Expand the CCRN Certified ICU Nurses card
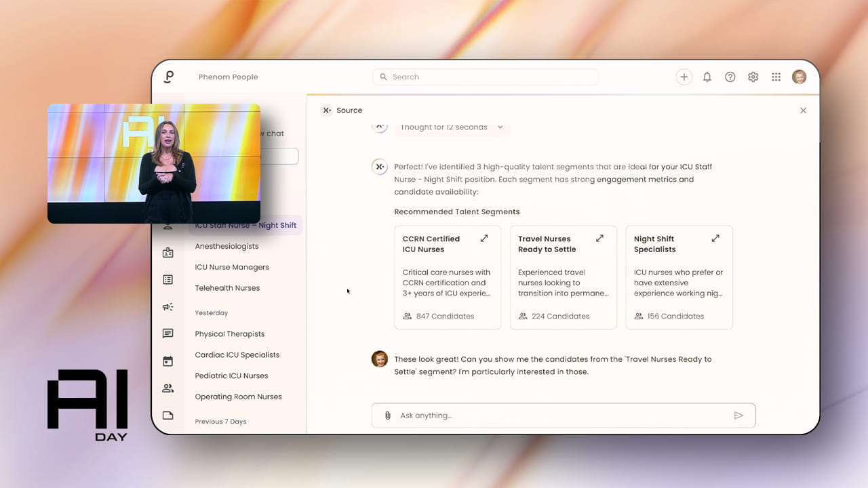The width and height of the screenshot is (868, 488). coord(484,239)
